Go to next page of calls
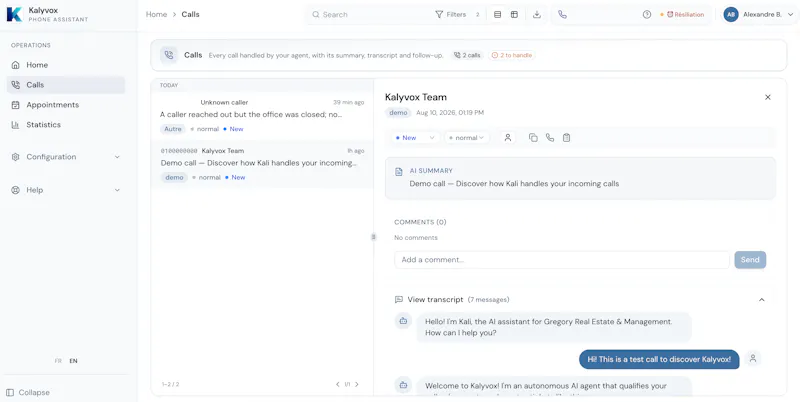The height and width of the screenshot is (402, 800). (357, 384)
